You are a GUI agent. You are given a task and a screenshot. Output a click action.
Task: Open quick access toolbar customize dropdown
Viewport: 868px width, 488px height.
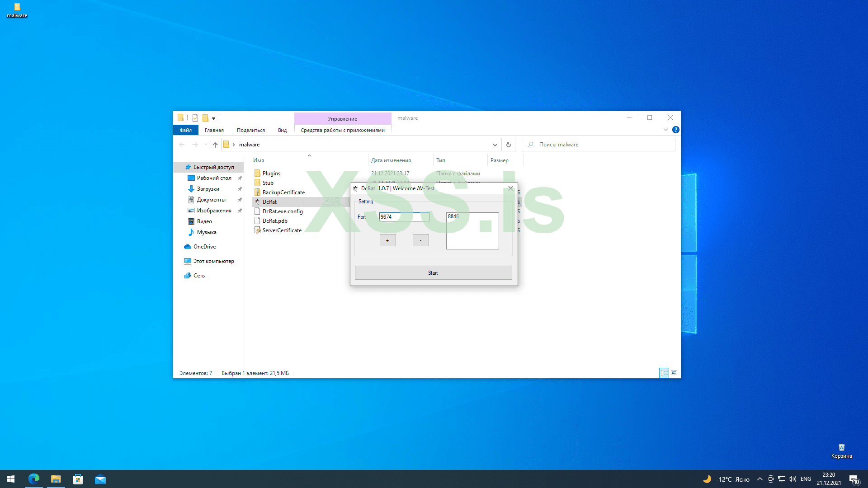click(x=213, y=118)
